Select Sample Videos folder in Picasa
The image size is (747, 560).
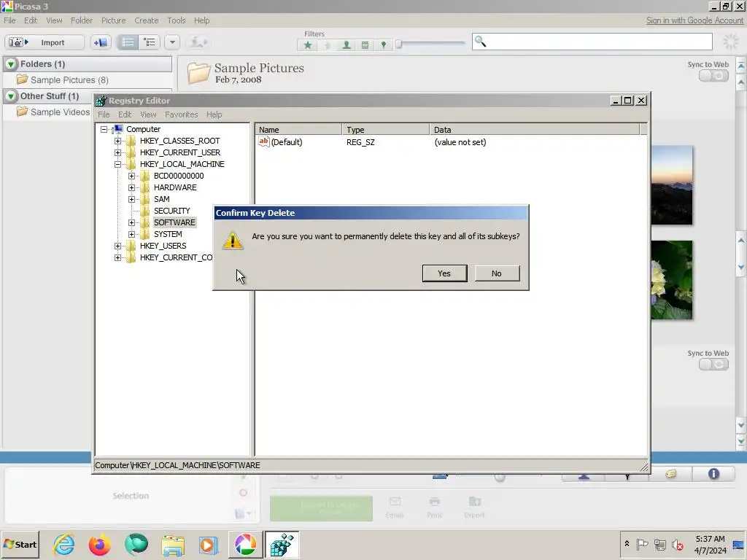[53, 112]
